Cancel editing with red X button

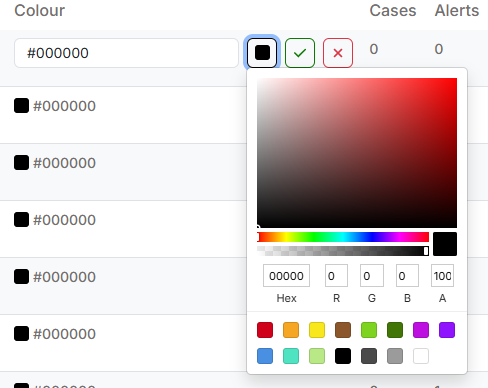coord(338,53)
